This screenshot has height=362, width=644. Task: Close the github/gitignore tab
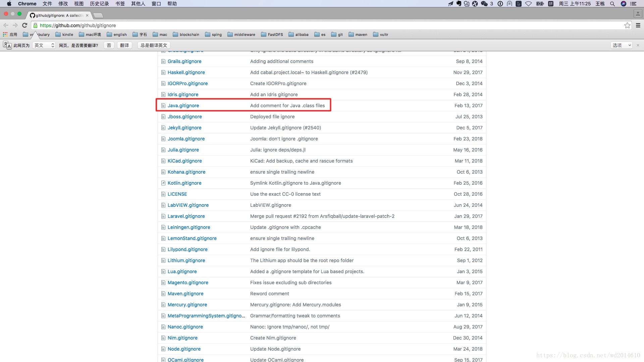[x=87, y=15]
